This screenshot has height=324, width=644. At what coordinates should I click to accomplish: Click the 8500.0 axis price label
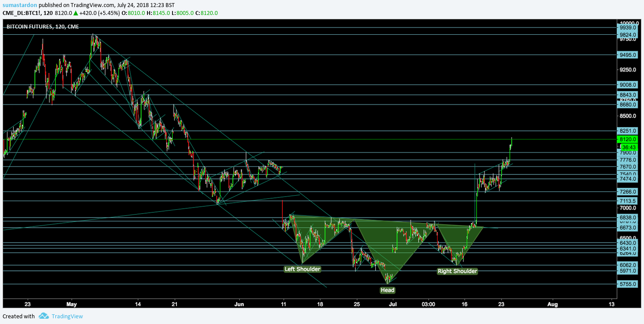(x=628, y=116)
